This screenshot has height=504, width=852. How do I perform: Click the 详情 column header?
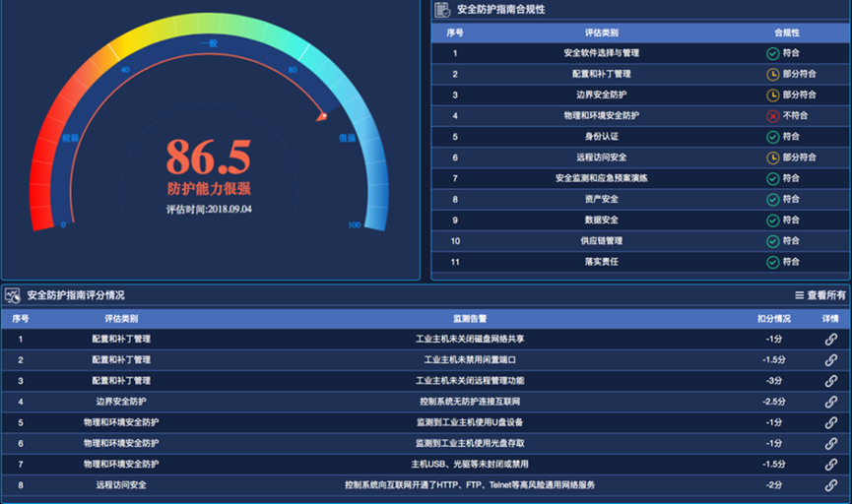(830, 318)
